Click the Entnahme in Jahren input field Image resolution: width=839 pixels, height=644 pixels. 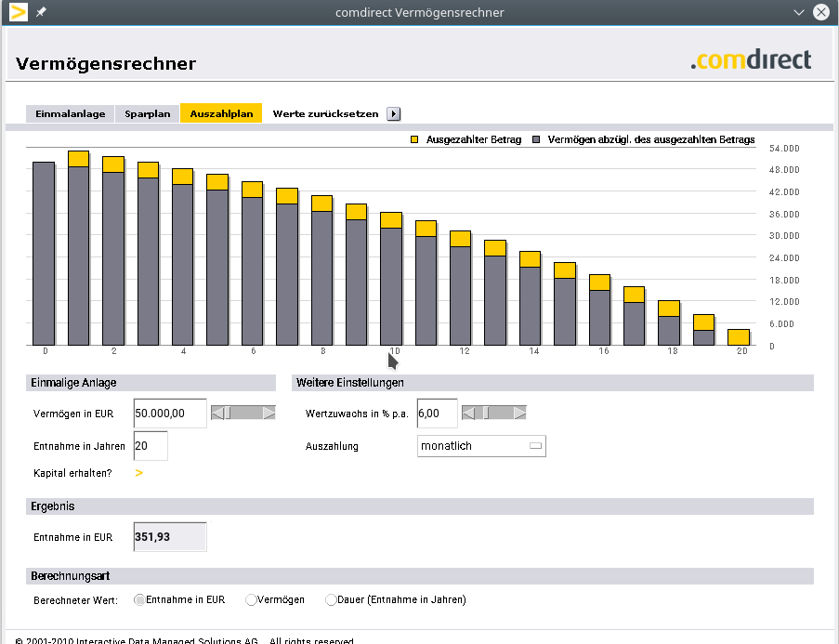pos(151,446)
